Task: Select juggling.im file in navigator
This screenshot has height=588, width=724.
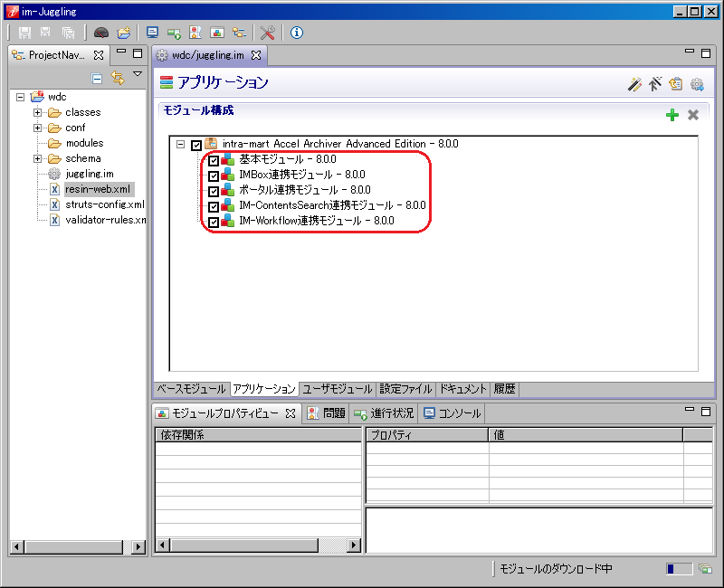Action: (x=90, y=174)
